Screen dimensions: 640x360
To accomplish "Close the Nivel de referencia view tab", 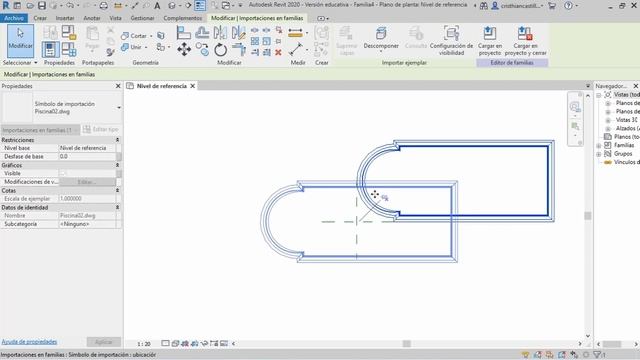I will [193, 86].
